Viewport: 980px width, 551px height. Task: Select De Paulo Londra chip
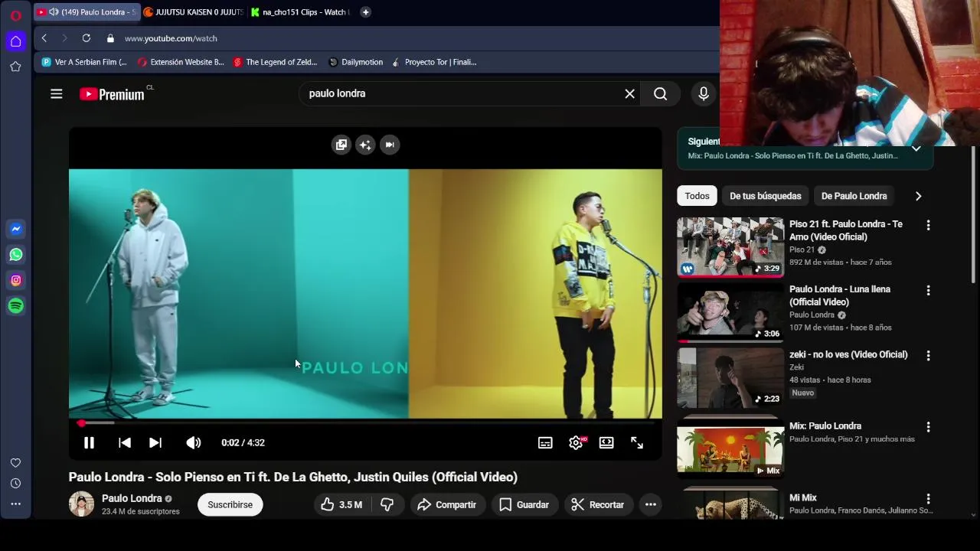click(x=854, y=196)
